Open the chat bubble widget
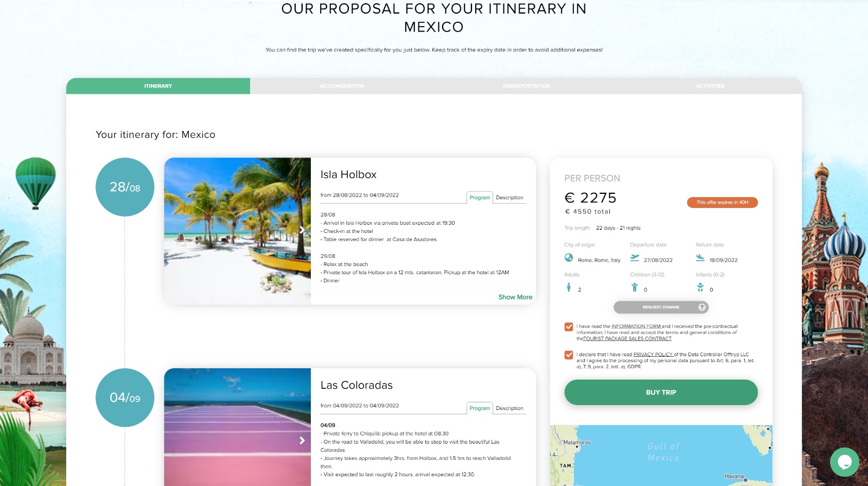 coord(844,462)
